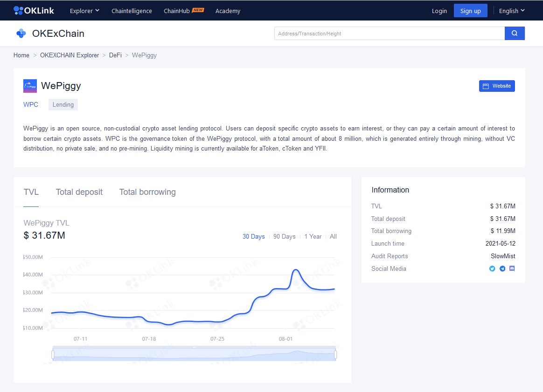Open WePiggy's Telegram icon
Viewport: 543px width, 392px height.
(x=502, y=268)
